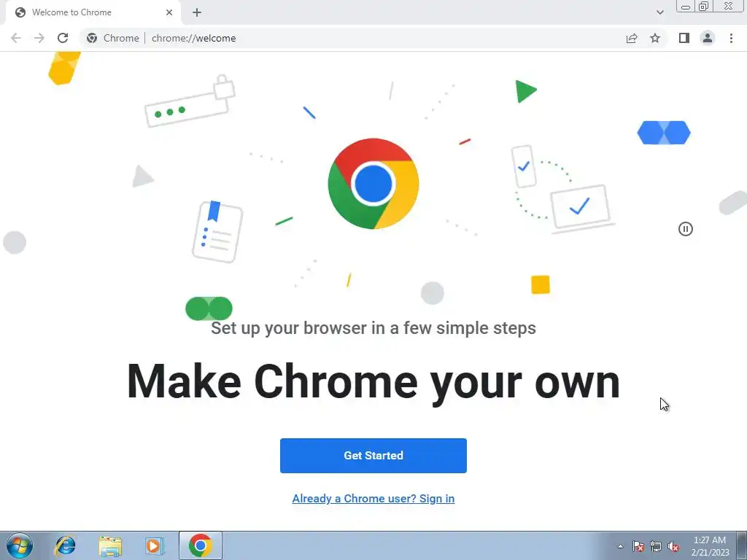Share this page icon in address bar
This screenshot has width=747, height=560.
tap(632, 38)
